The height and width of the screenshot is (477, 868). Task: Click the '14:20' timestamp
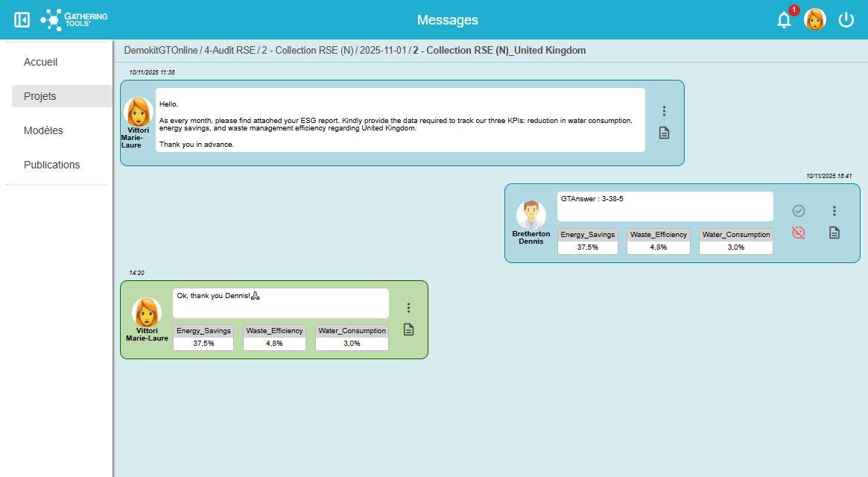click(x=136, y=273)
